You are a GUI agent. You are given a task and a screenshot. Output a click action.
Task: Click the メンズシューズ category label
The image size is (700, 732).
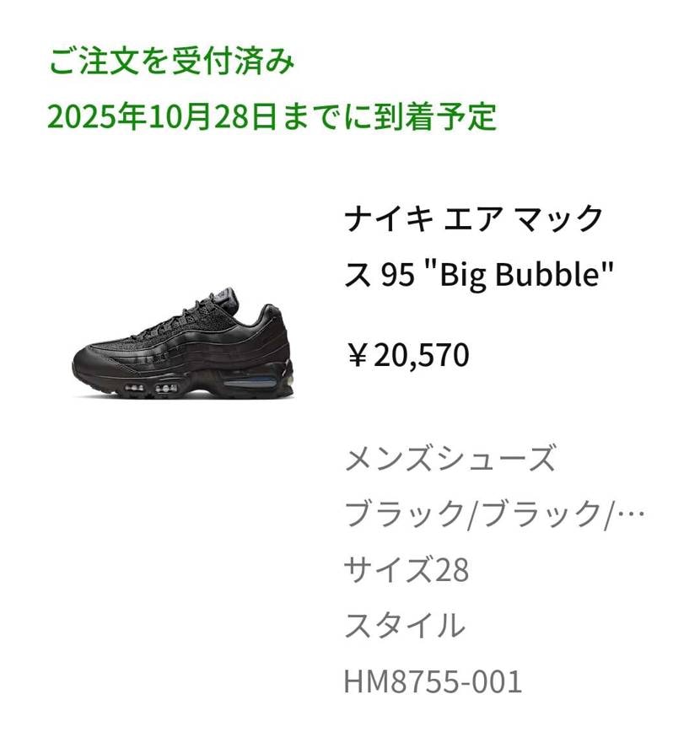coord(450,458)
